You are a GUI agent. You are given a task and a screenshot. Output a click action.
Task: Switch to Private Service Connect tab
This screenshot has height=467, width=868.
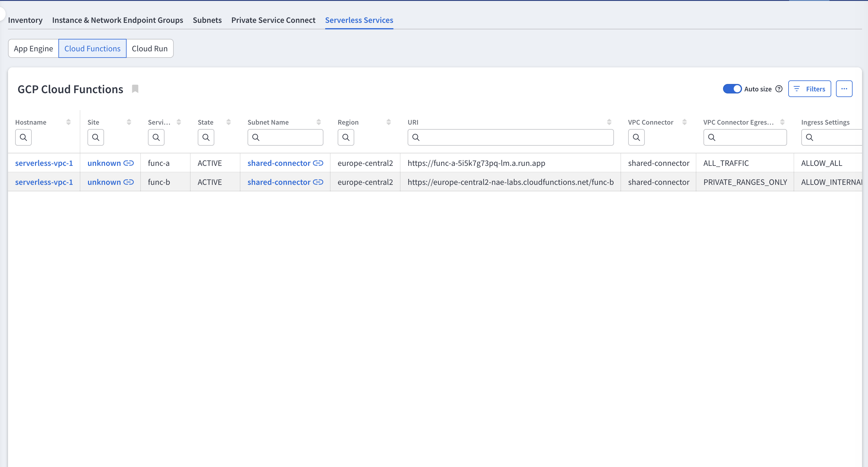coord(273,20)
